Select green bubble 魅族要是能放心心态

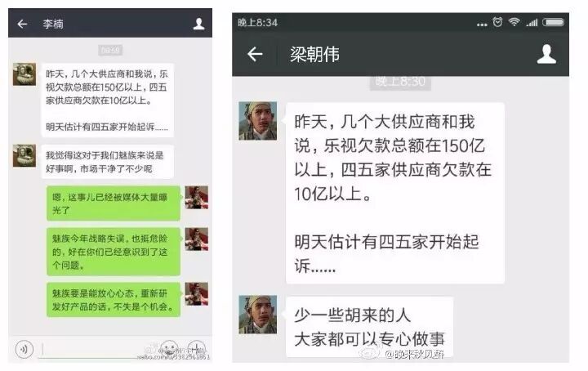point(114,300)
